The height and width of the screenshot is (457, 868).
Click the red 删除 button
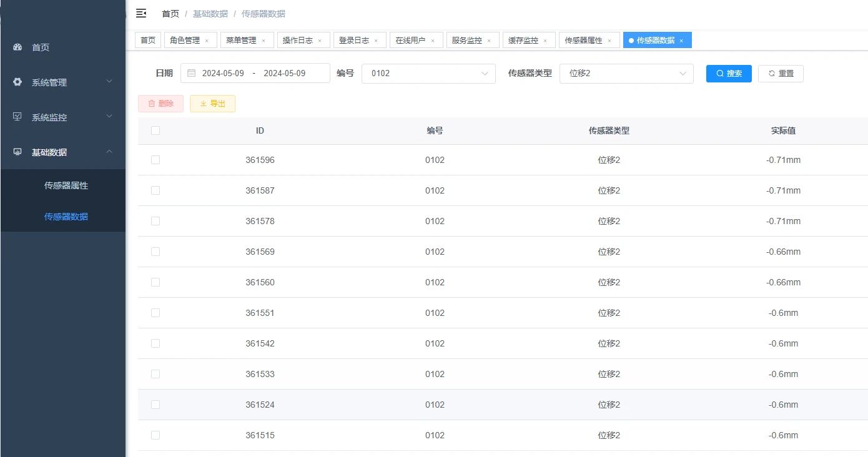pos(160,104)
